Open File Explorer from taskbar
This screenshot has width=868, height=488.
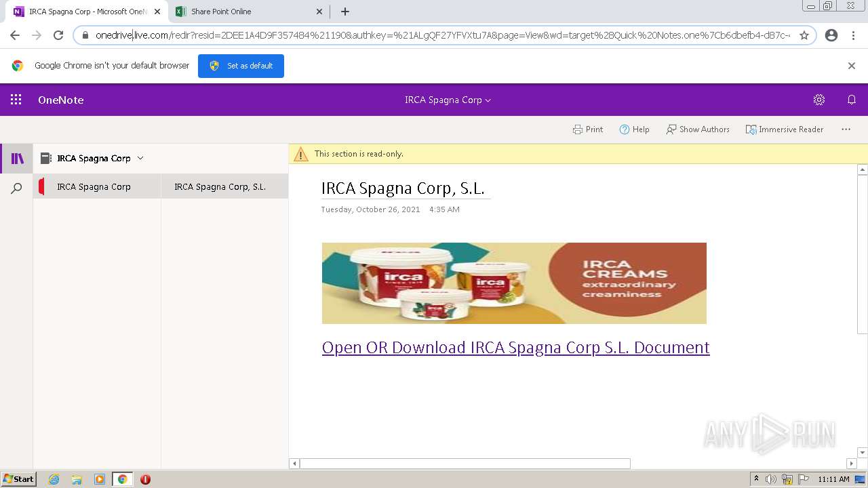pos(77,479)
